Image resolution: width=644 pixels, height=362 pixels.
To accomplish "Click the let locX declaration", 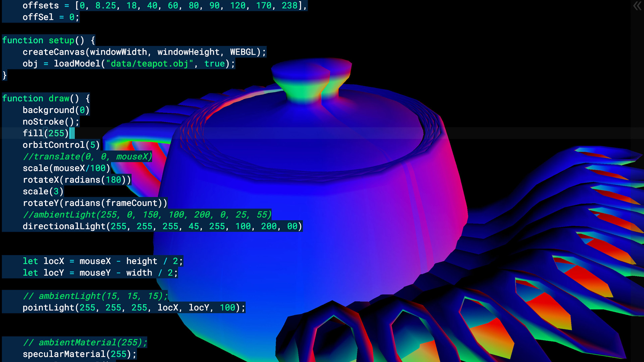I will pyautogui.click(x=102, y=261).
